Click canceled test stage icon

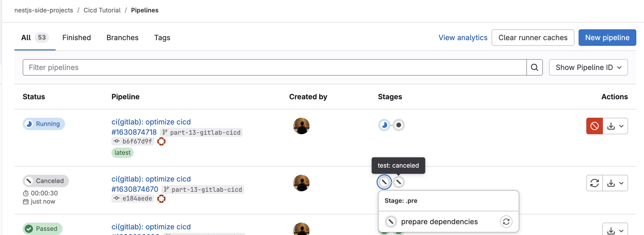[398, 182]
